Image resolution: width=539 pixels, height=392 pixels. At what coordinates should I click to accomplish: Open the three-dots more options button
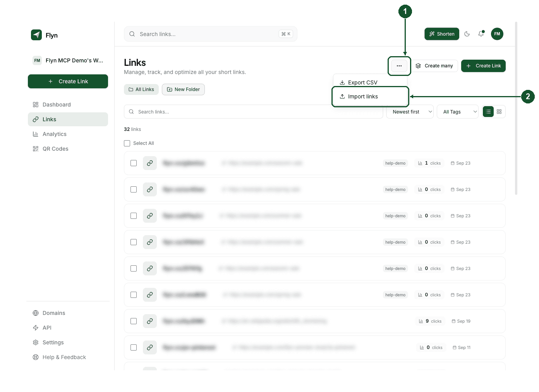(399, 66)
